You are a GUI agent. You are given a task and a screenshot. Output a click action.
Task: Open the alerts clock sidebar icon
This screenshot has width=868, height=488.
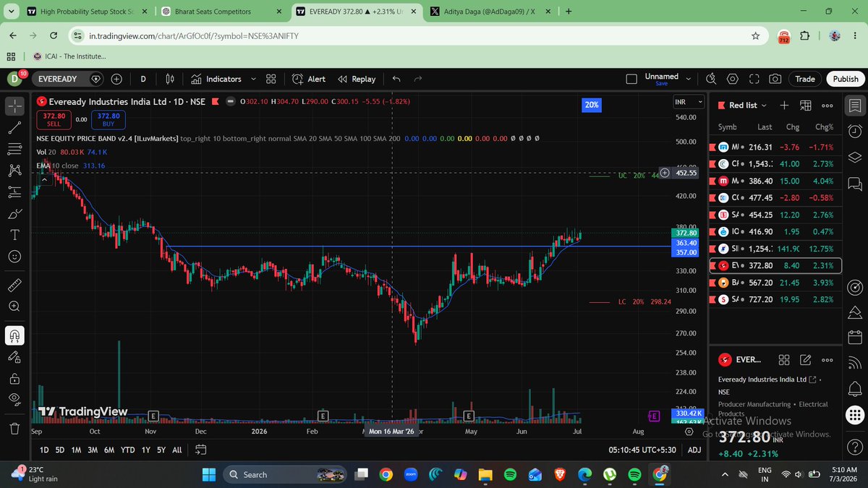[855, 132]
